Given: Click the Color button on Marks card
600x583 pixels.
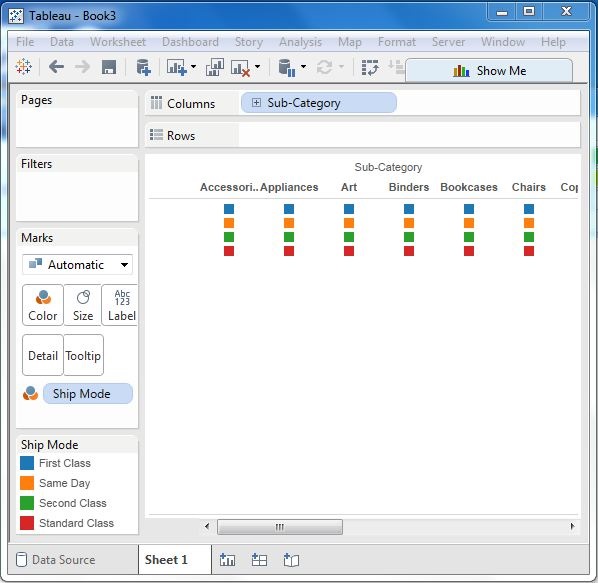Looking at the screenshot, I should tap(43, 304).
